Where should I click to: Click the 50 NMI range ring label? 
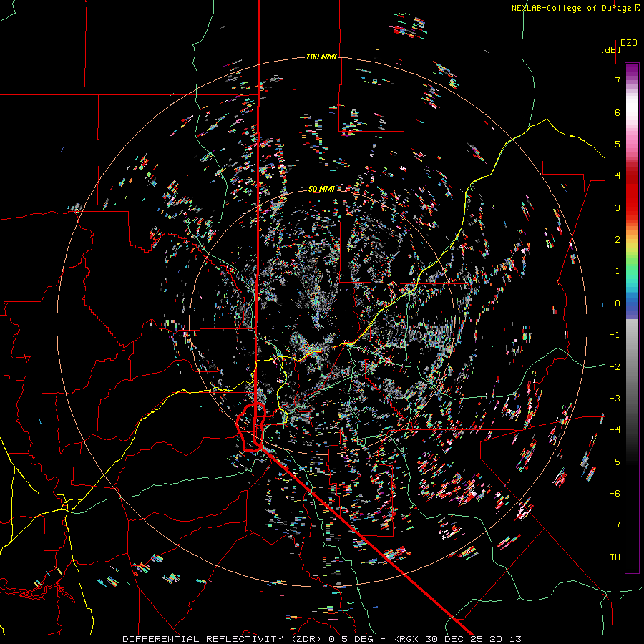click(321, 189)
